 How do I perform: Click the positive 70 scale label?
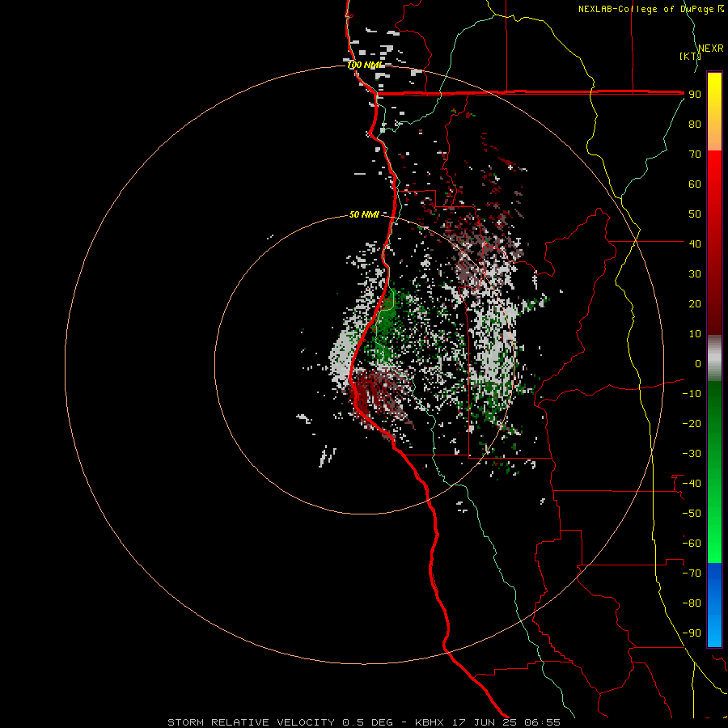tap(695, 154)
